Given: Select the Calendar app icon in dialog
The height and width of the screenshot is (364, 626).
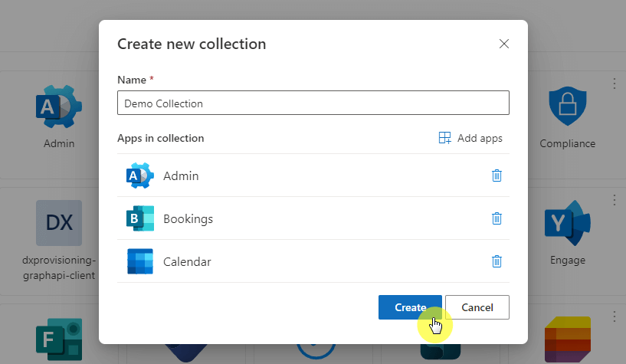Looking at the screenshot, I should pos(139,261).
